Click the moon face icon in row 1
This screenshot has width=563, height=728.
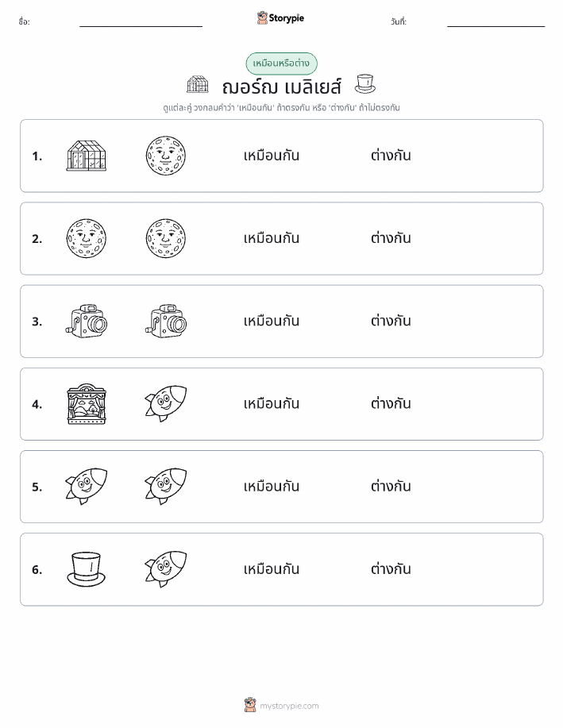[x=166, y=156]
